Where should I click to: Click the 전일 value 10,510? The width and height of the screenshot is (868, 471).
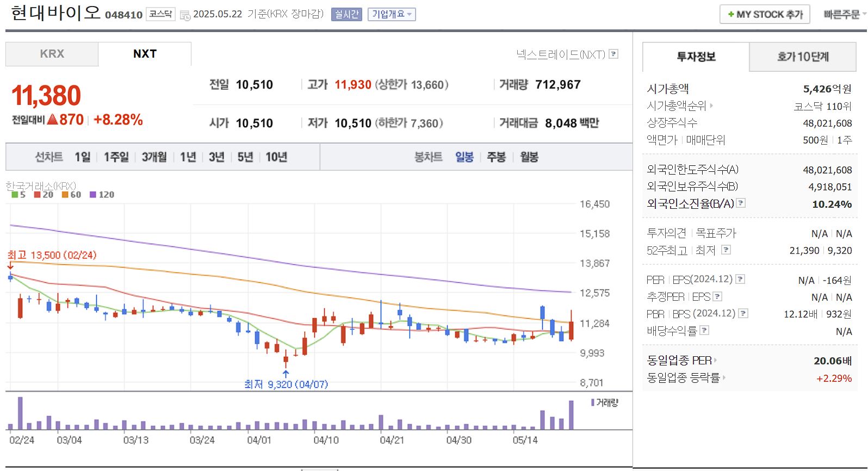[x=255, y=85]
